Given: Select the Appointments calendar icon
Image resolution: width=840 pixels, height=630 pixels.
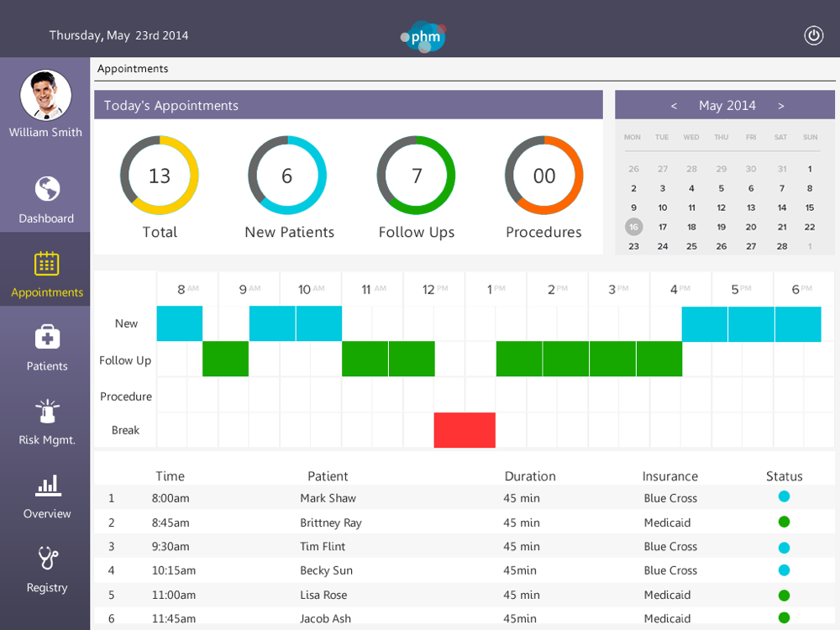Looking at the screenshot, I should coord(47,263).
